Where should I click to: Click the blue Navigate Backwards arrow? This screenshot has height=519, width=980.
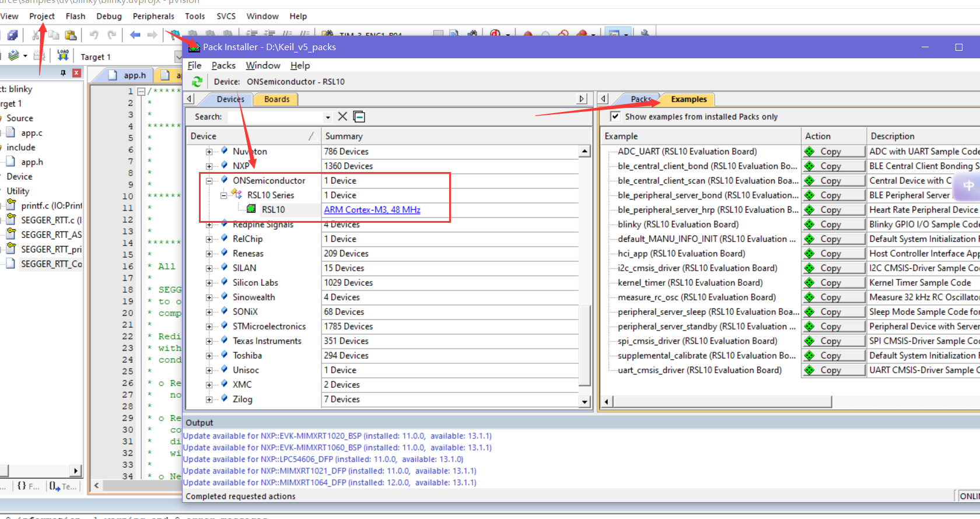click(x=135, y=35)
